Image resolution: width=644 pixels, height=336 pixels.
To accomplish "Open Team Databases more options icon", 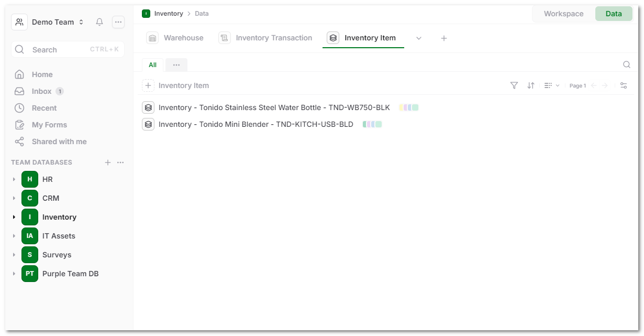I will pos(120,162).
